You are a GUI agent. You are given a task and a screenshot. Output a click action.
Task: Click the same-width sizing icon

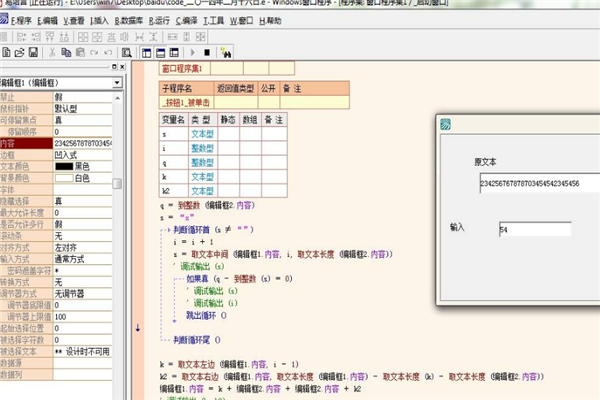173,37
